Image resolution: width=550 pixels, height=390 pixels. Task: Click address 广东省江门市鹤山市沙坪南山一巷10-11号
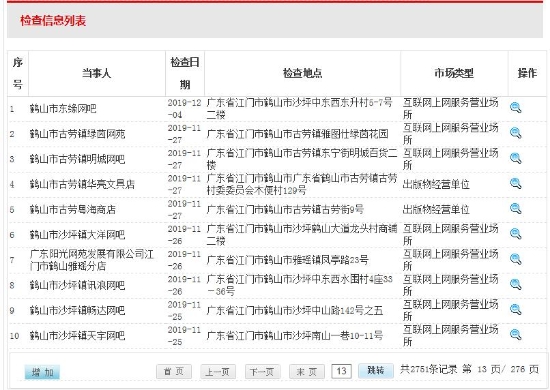tap(295, 336)
